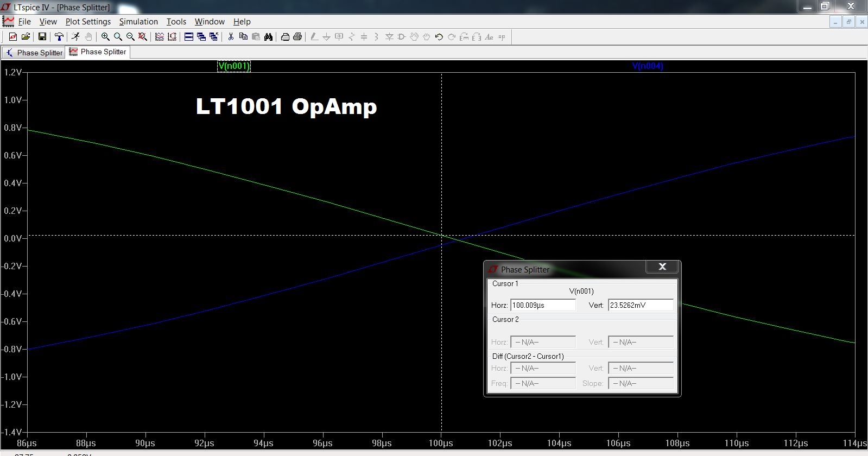Open the Window menu
The image size is (868, 456).
coord(210,22)
